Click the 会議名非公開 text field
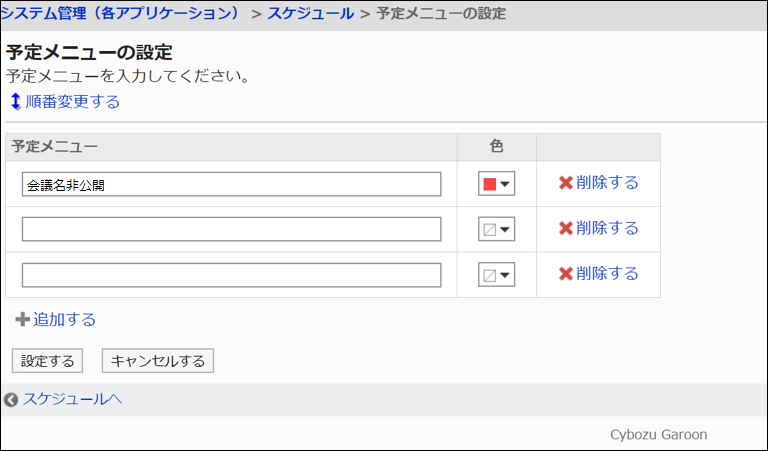768x451 pixels. (x=231, y=184)
